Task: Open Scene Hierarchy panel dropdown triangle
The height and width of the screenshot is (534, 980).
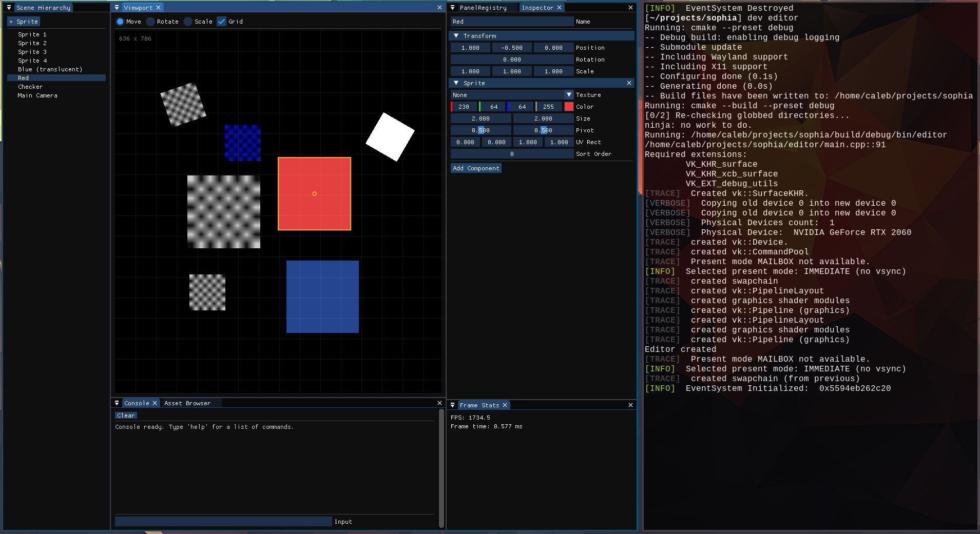Action: pos(9,8)
